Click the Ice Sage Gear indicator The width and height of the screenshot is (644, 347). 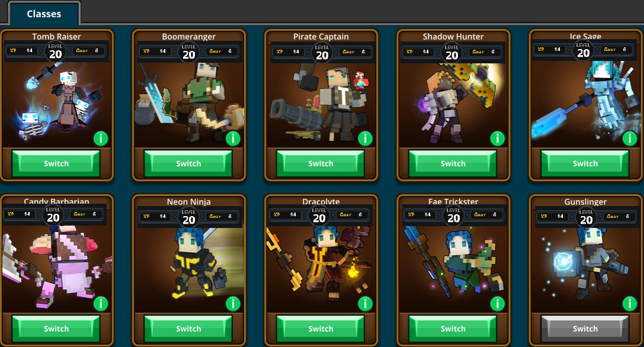click(x=615, y=49)
